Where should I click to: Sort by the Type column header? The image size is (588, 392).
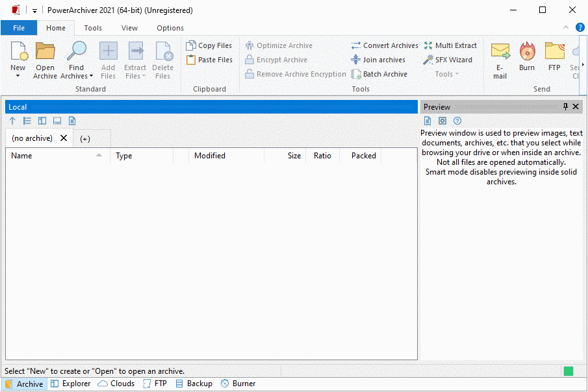[142, 156]
